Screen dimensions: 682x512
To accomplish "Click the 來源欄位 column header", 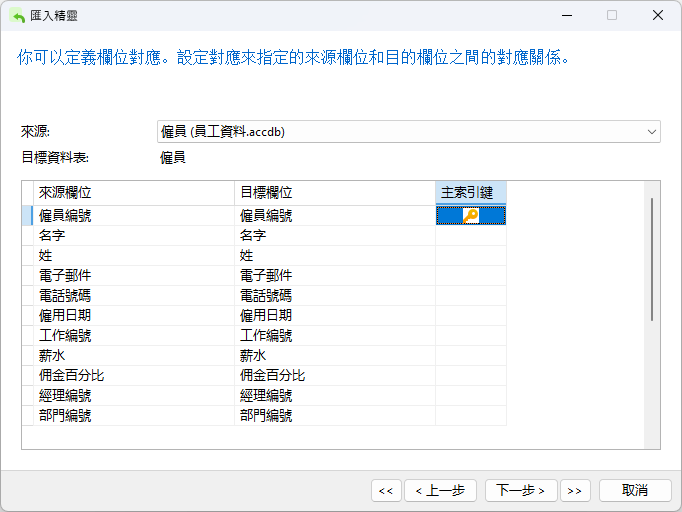I will (x=133, y=192).
